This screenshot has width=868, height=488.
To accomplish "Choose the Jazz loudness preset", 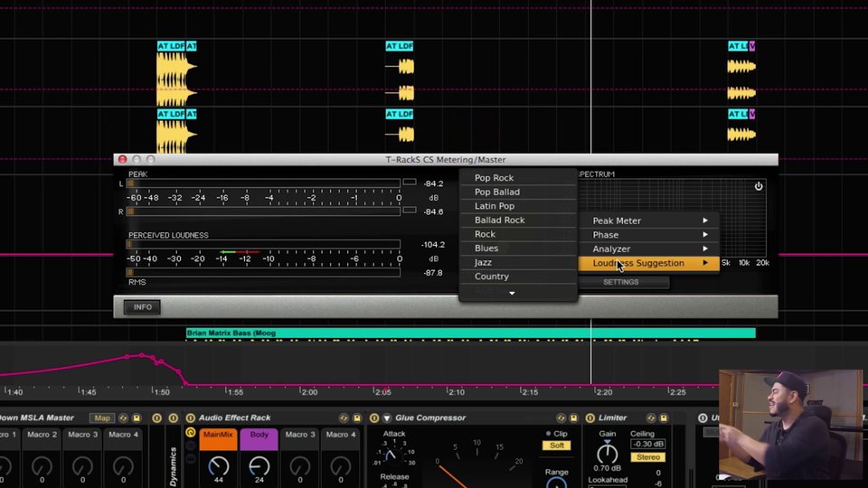I will pyautogui.click(x=518, y=262).
